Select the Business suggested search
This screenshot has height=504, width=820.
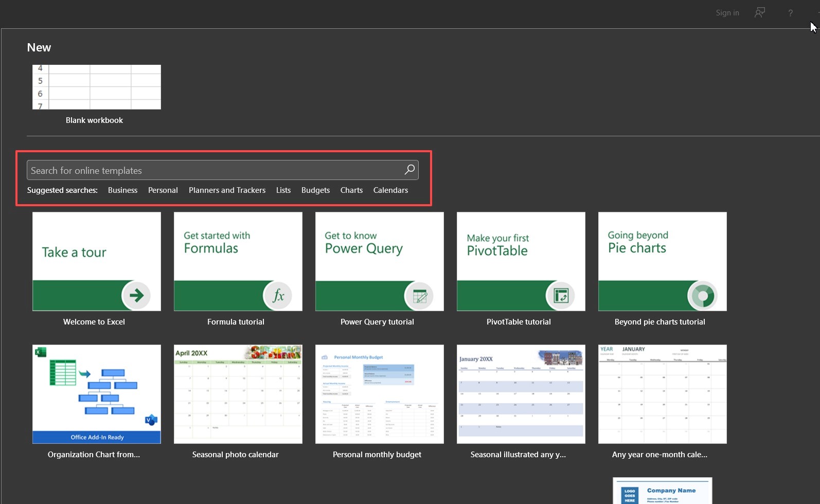[122, 190]
